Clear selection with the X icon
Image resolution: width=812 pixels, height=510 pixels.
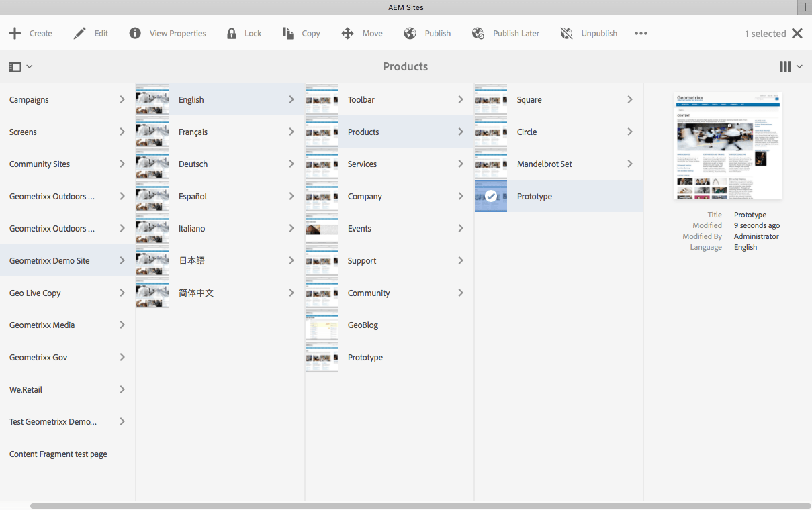click(x=797, y=34)
